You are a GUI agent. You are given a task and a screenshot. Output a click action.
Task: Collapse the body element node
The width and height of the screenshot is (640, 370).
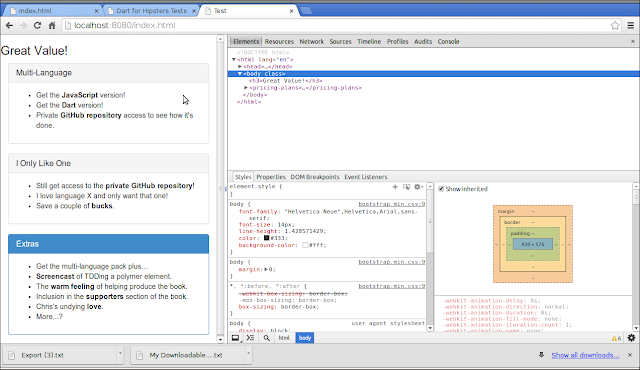(x=240, y=74)
